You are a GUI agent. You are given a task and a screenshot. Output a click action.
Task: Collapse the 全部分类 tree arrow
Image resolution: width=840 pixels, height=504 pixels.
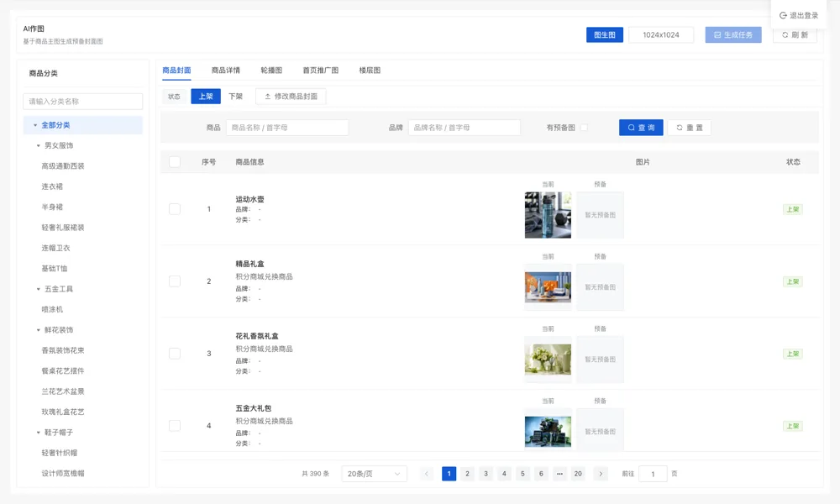coord(35,125)
